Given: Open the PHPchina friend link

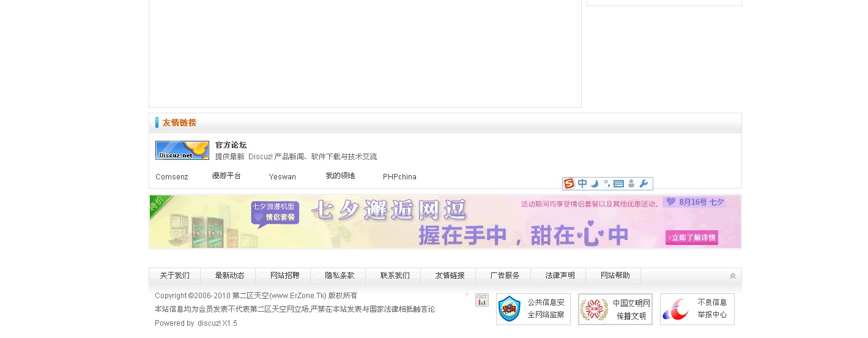Looking at the screenshot, I should pyautogui.click(x=399, y=177).
